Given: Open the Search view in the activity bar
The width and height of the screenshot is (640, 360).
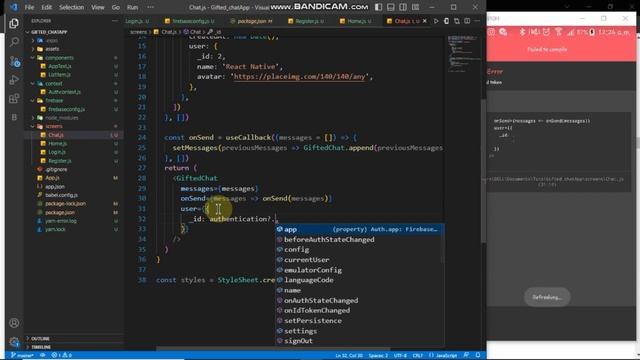Looking at the screenshot, I should pos(14,42).
